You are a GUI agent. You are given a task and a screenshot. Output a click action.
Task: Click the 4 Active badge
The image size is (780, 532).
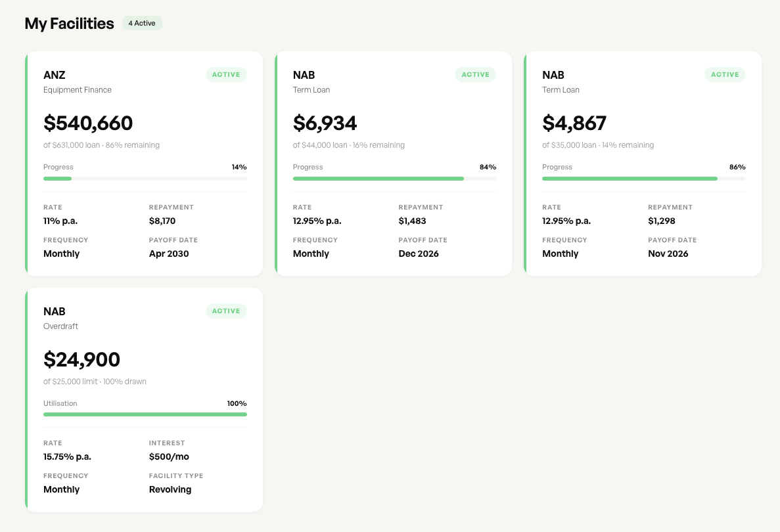tap(143, 24)
